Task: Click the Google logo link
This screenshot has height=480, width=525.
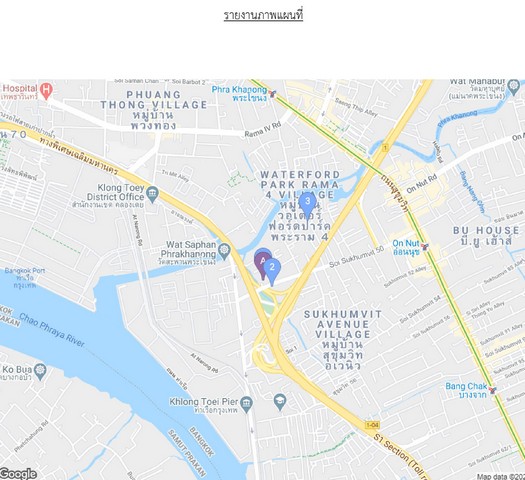Action: click(x=18, y=474)
